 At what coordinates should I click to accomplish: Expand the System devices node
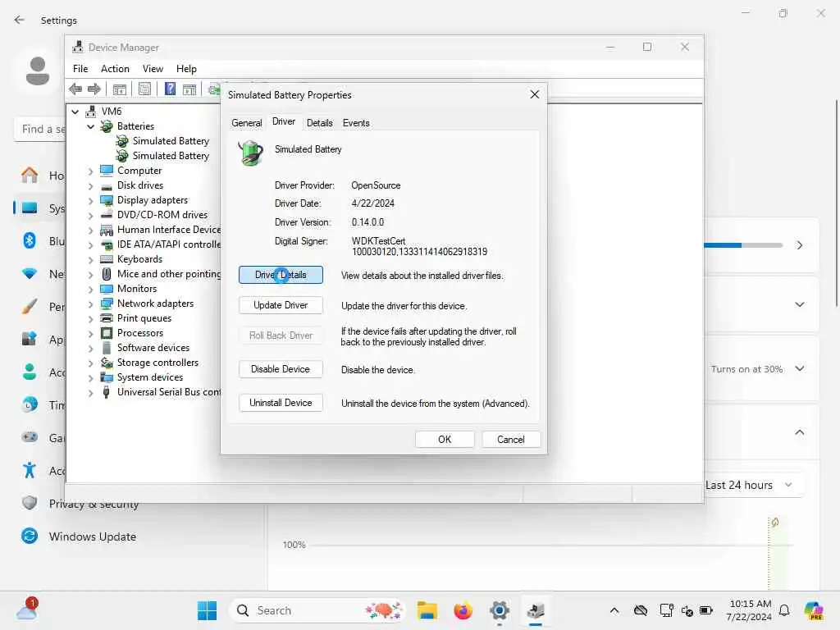(x=90, y=378)
